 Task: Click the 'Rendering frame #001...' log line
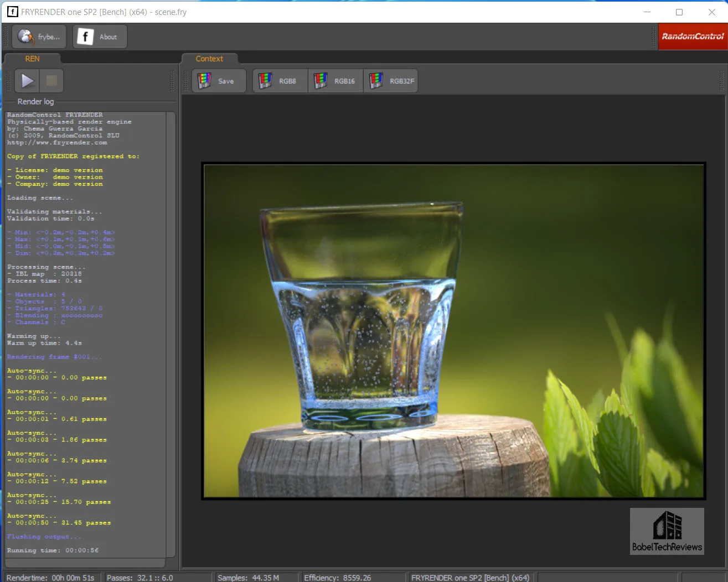pos(54,357)
